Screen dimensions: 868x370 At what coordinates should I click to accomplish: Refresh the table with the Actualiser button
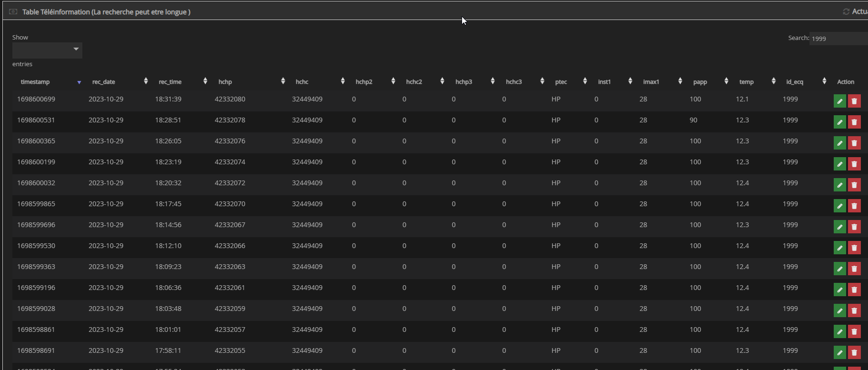[x=855, y=11]
